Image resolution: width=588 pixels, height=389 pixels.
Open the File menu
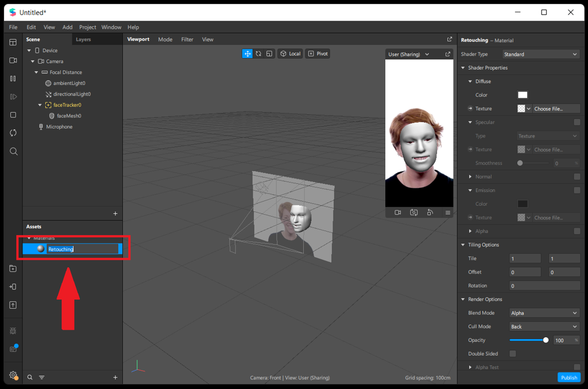coord(13,27)
